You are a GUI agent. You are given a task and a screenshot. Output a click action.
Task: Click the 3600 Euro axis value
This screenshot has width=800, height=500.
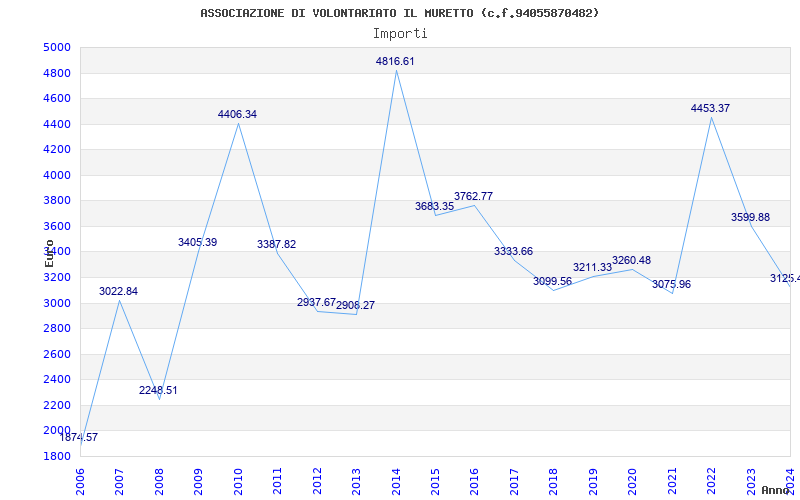pos(57,227)
